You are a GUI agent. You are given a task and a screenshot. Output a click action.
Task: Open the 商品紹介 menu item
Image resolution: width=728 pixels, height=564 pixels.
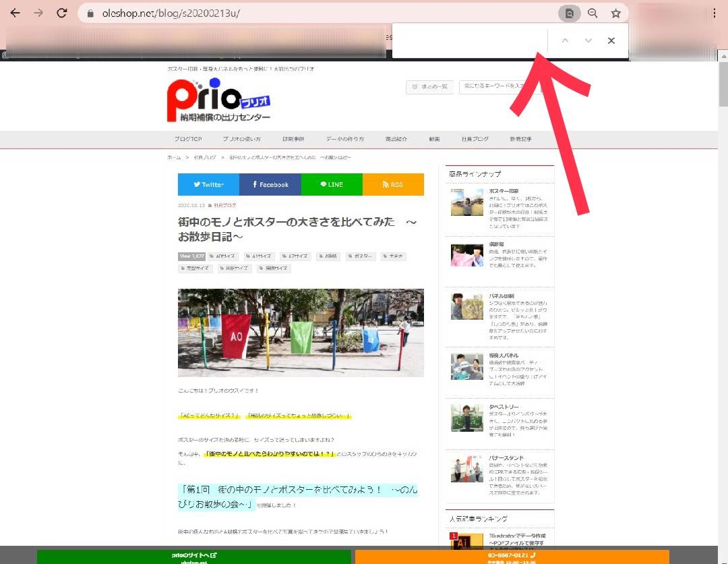(x=396, y=139)
